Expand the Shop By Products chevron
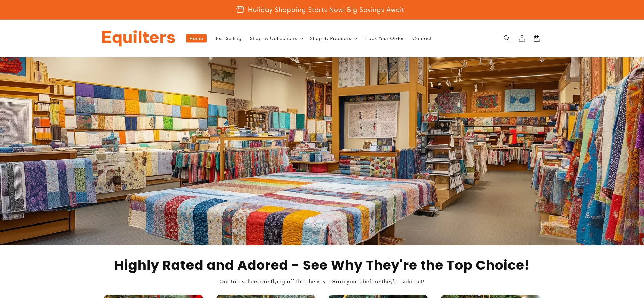This screenshot has width=644, height=298. tap(356, 39)
